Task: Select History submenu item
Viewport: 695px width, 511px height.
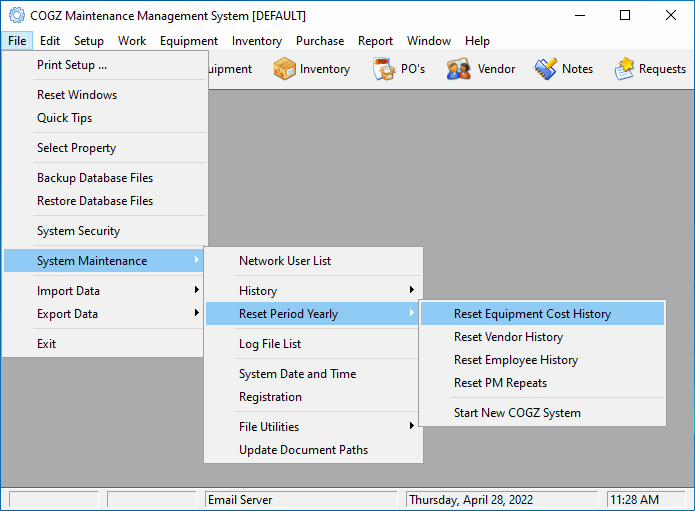Action: click(313, 291)
